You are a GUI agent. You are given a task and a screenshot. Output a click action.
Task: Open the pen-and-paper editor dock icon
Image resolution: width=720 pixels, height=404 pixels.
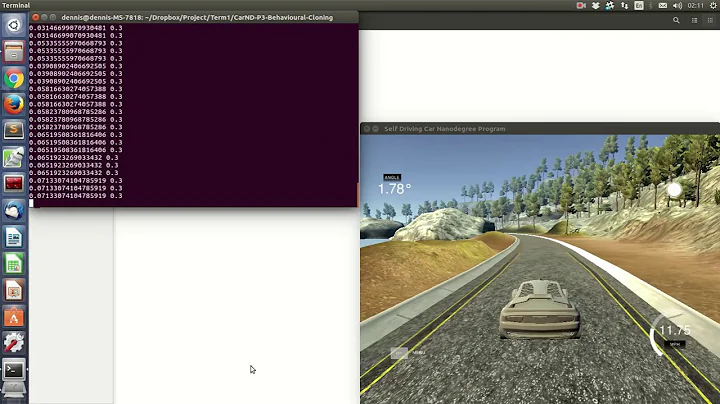(14, 157)
